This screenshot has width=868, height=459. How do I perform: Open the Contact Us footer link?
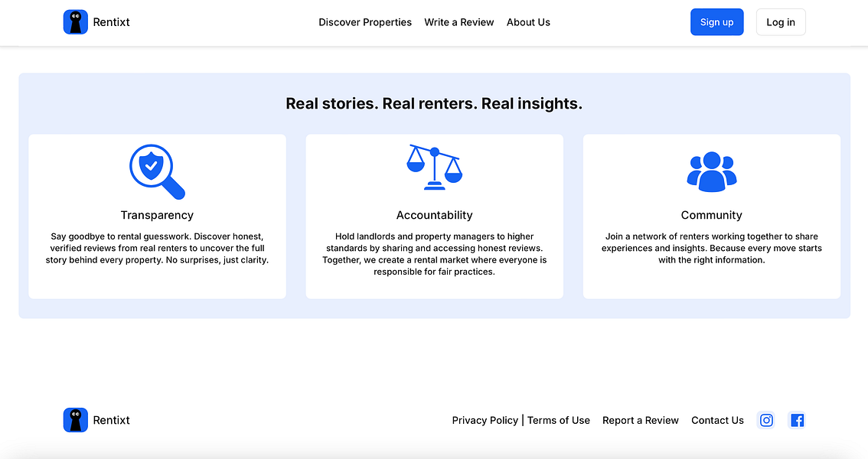tap(717, 420)
